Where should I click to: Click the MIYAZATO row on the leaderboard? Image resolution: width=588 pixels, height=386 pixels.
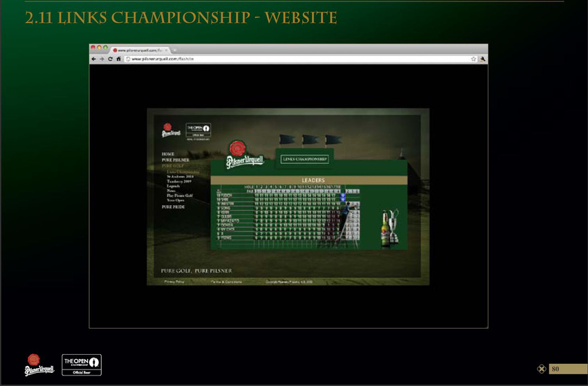point(288,221)
